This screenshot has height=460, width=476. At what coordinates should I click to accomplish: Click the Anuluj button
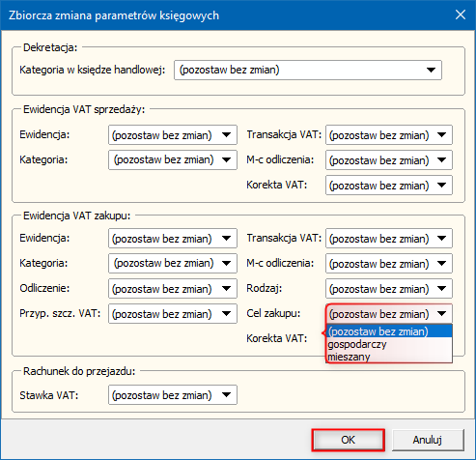pos(428,440)
